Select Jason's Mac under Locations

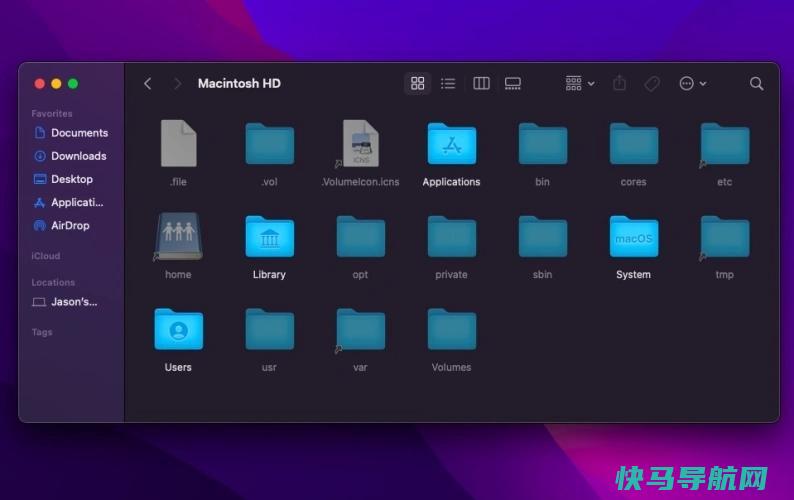(65, 302)
